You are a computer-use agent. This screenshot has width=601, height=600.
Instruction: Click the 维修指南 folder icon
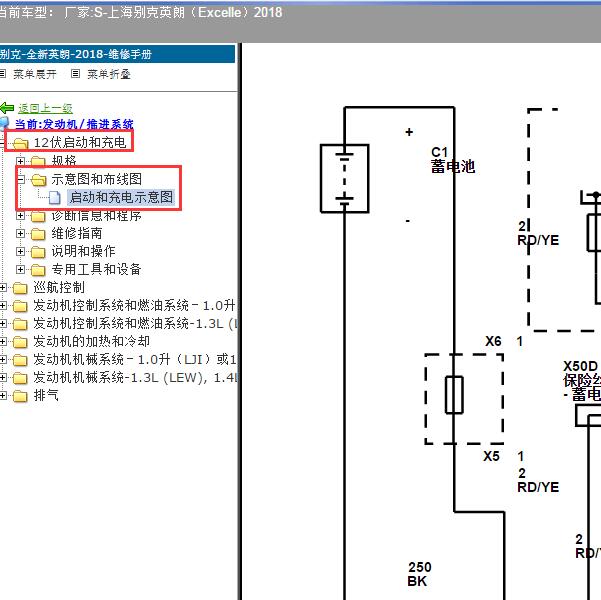38,234
